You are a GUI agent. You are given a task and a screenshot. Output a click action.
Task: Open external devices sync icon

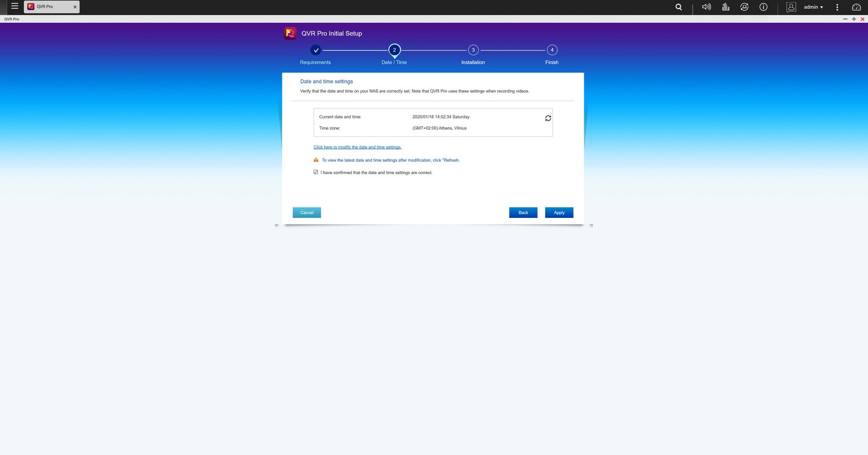click(x=744, y=7)
